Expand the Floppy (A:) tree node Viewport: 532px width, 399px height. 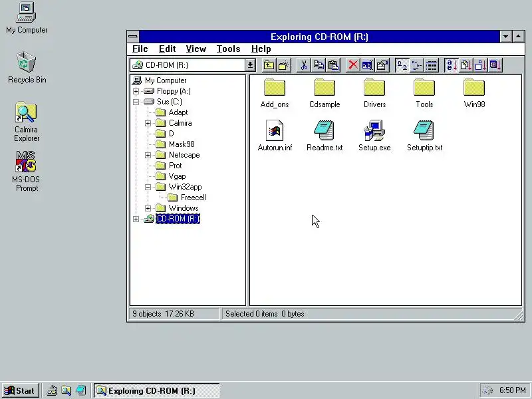tap(136, 91)
